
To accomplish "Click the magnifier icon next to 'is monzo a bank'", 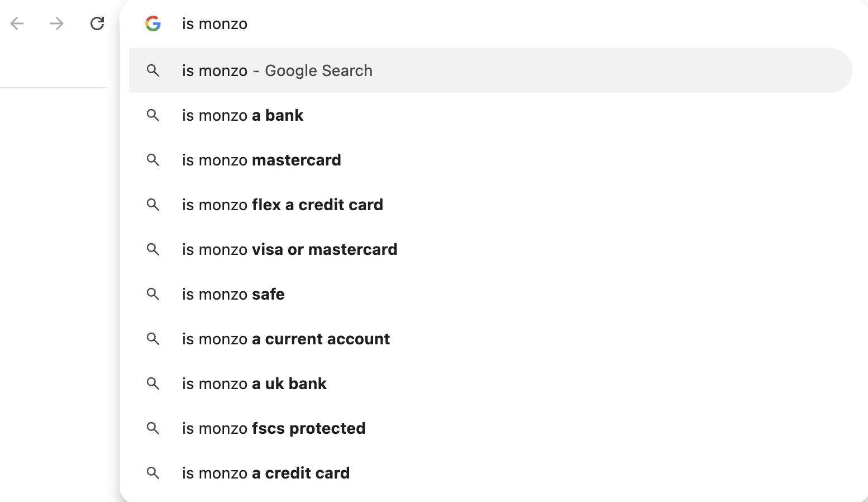I will pyautogui.click(x=153, y=116).
